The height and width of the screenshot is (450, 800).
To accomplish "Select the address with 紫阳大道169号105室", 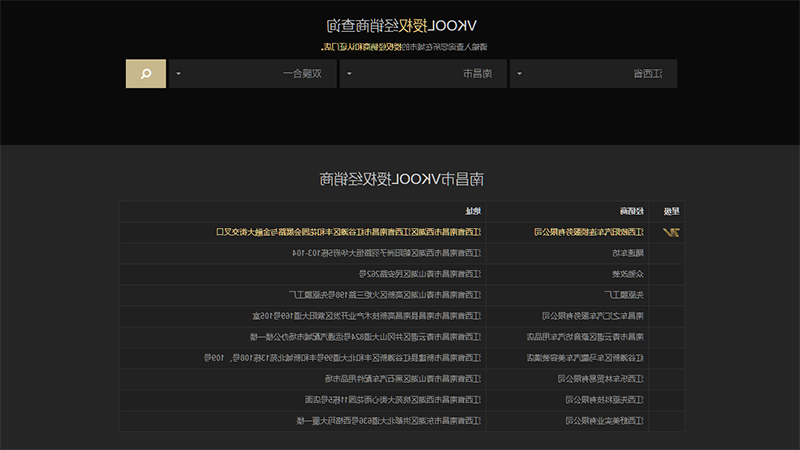I will 367,316.
